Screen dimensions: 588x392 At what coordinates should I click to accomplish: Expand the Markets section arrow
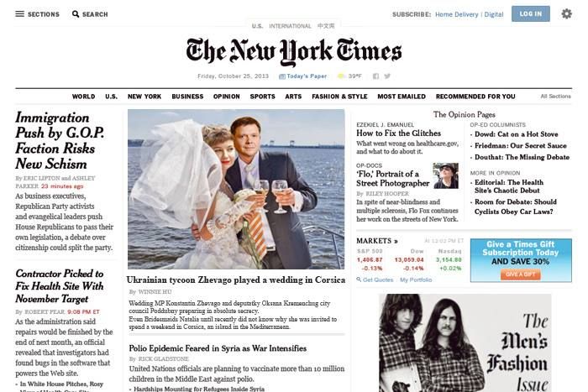[396, 242]
